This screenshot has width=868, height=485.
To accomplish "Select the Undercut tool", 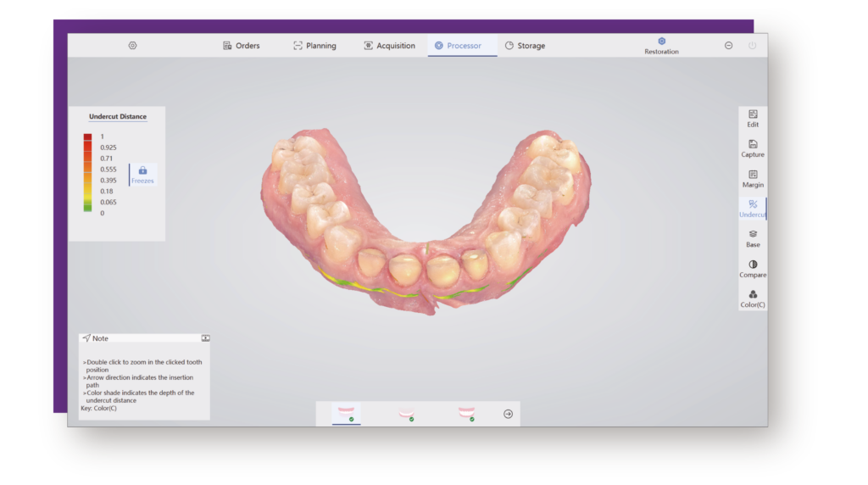I will tap(753, 209).
